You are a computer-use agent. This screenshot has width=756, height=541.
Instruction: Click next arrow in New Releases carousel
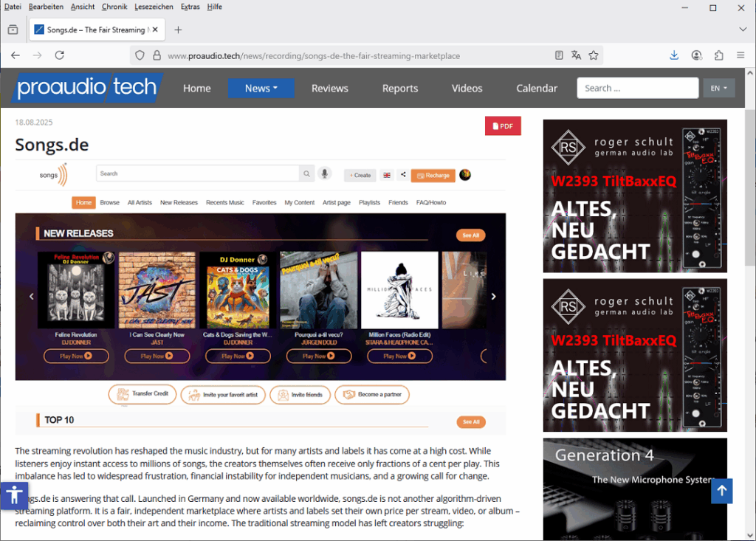click(493, 297)
